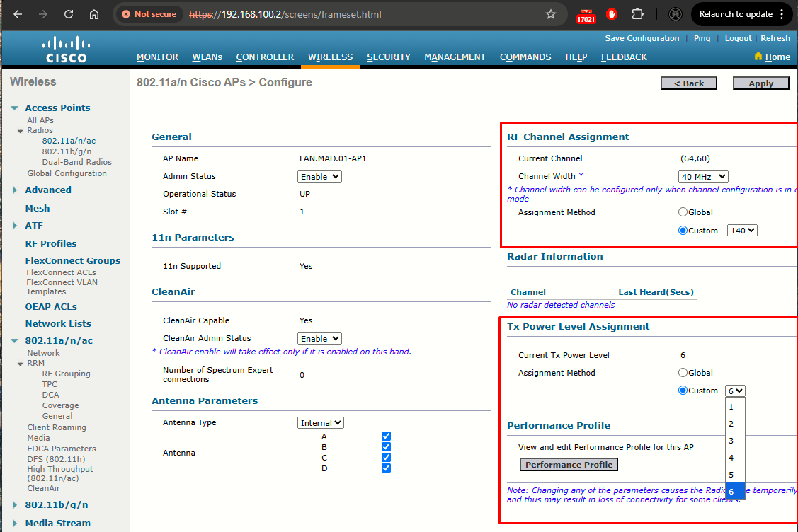Screen dimensions: 798x532
Task: Collapse the RRM tree node
Action: 21,364
